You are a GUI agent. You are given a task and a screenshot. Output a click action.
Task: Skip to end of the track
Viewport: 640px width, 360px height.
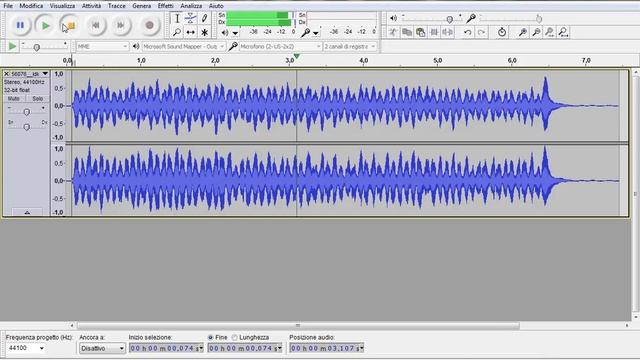click(x=120, y=25)
